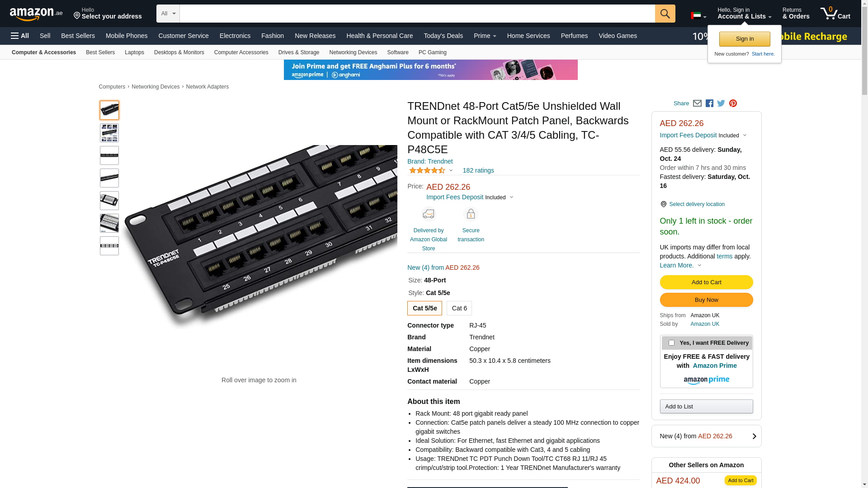Tick the 'Yes, I want FREE Delivery' checkbox
Viewport: 868px width, 488px height.
click(x=671, y=343)
